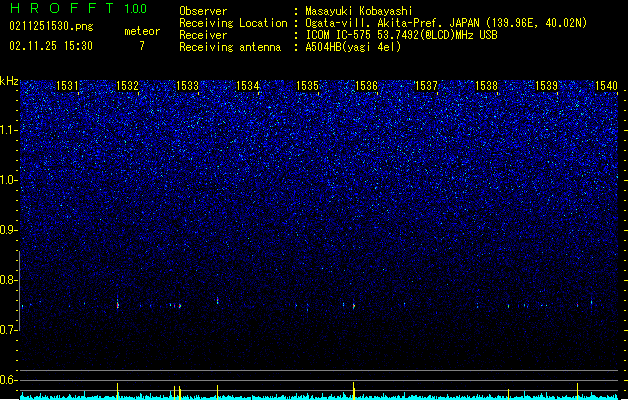Click the Receiving antenna label
This screenshot has width=629, height=400.
pos(230,47)
